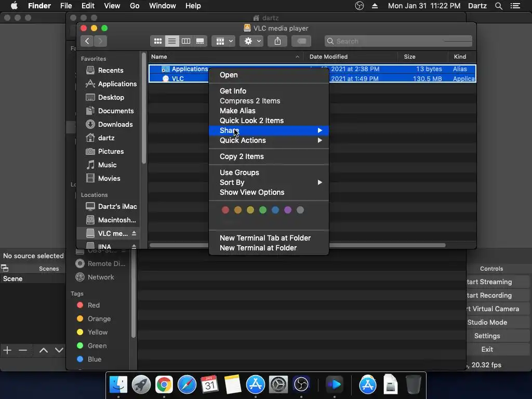
Task: Toggle Studio Mode in OBS
Action: (497, 322)
